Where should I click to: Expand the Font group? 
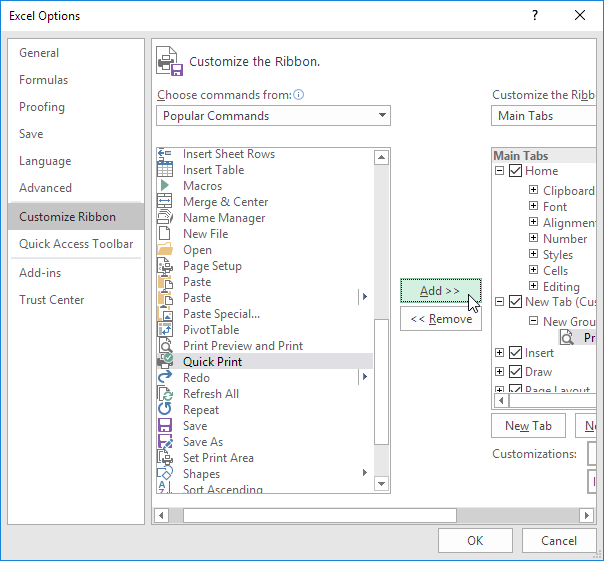pyautogui.click(x=534, y=206)
